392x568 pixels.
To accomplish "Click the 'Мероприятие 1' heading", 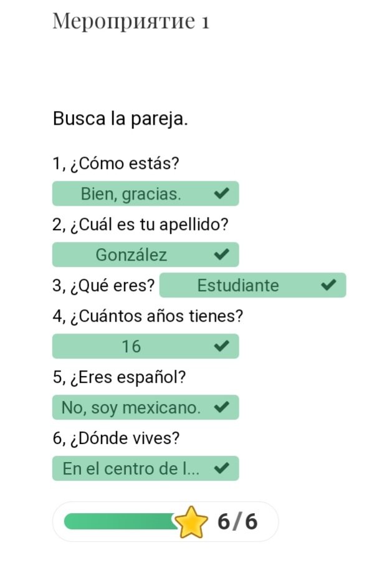I will pos(131,21).
